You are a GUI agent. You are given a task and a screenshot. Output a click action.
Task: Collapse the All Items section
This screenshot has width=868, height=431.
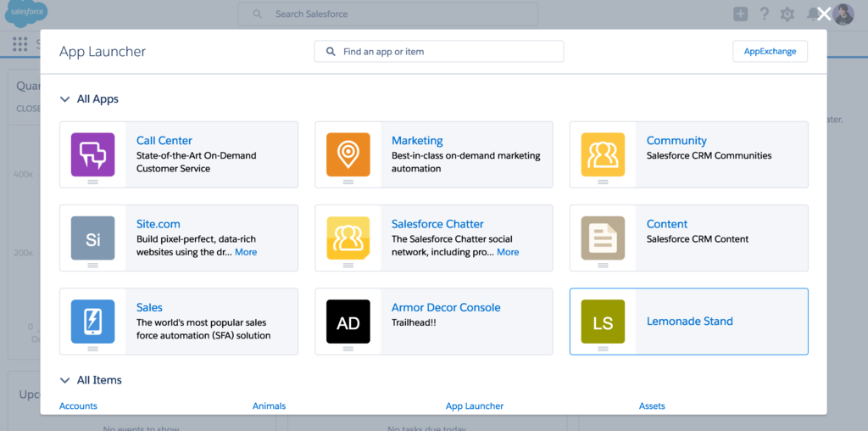pyautogui.click(x=65, y=381)
